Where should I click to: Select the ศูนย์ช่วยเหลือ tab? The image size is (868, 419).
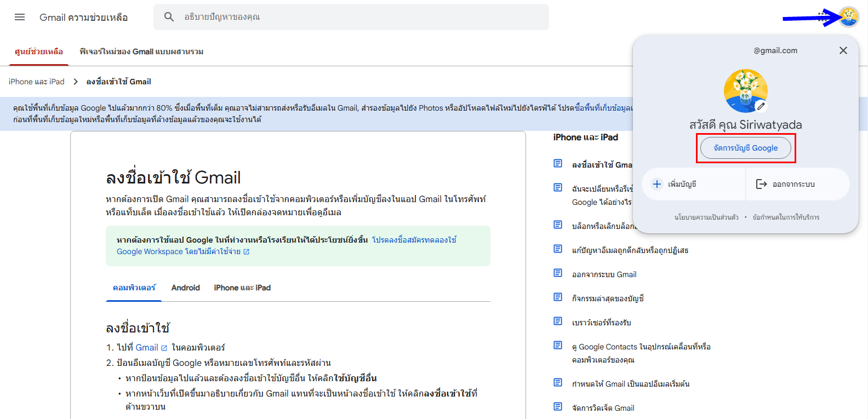[39, 51]
